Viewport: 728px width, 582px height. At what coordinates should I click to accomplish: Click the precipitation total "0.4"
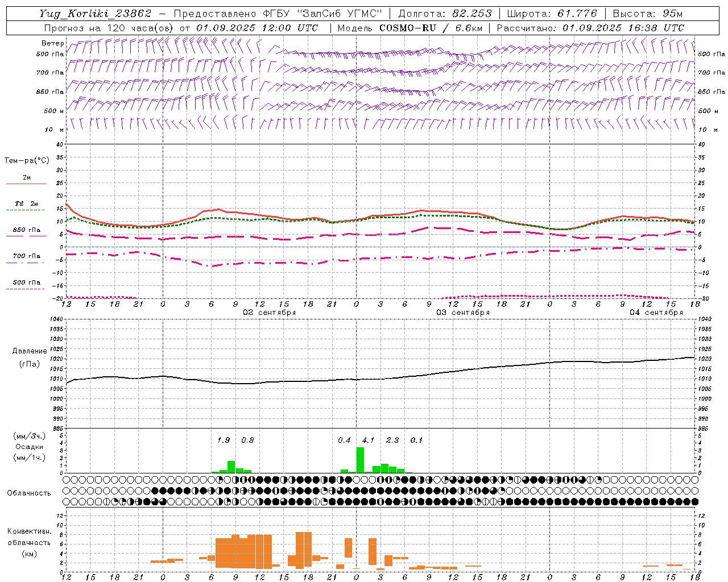coord(344,440)
